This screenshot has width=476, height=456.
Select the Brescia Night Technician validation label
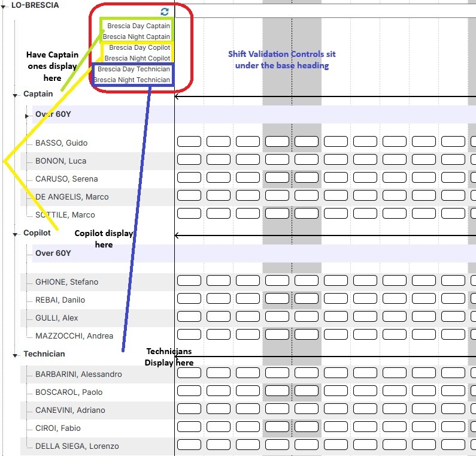click(x=132, y=80)
